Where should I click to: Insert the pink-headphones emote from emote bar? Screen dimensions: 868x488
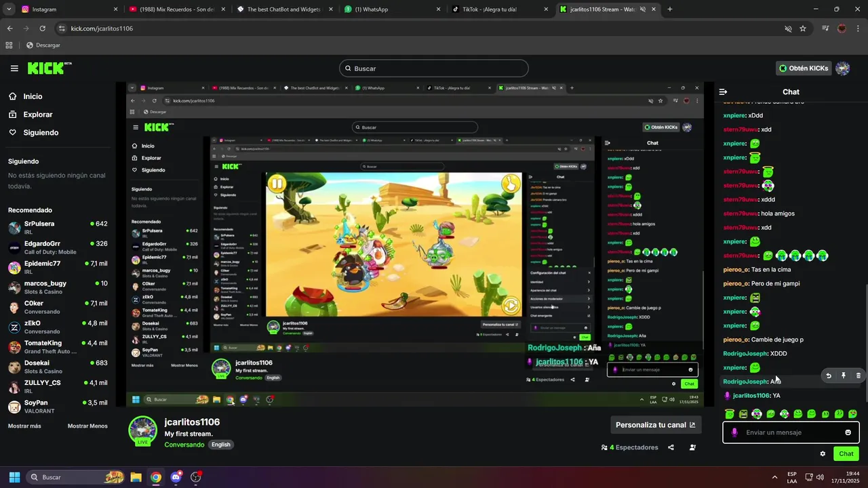pos(757,413)
